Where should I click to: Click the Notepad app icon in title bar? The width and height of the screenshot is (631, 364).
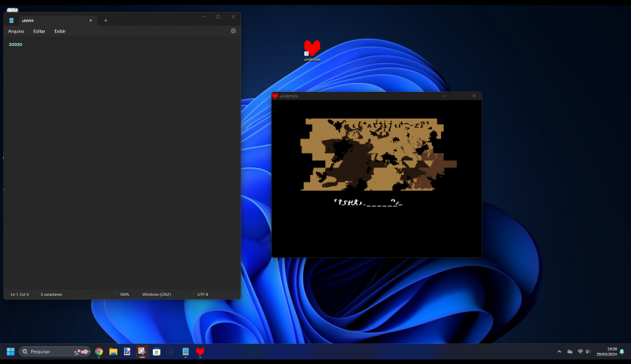click(x=12, y=21)
